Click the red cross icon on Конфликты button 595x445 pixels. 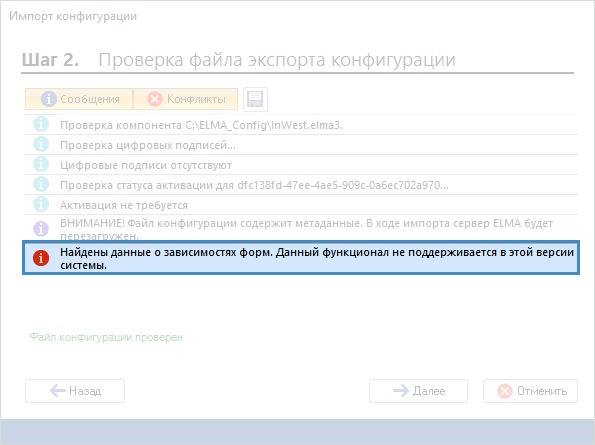(x=155, y=99)
